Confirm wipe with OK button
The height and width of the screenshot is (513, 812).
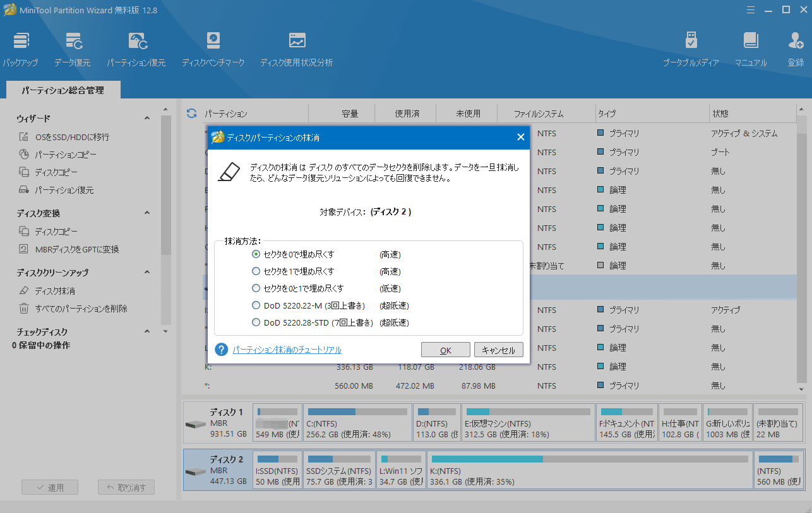pos(446,350)
